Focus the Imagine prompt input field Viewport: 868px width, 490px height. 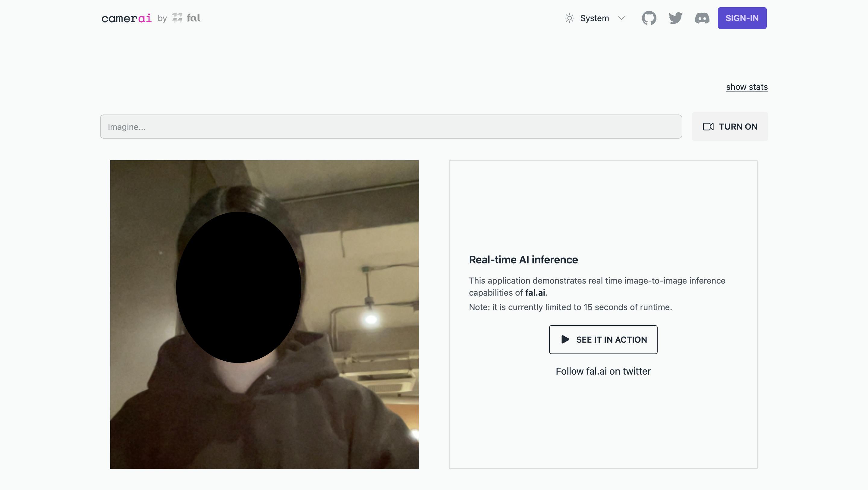391,127
